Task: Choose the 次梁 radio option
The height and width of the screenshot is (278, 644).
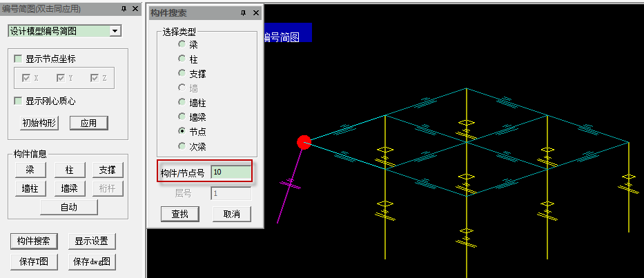Action: pyautogui.click(x=182, y=146)
